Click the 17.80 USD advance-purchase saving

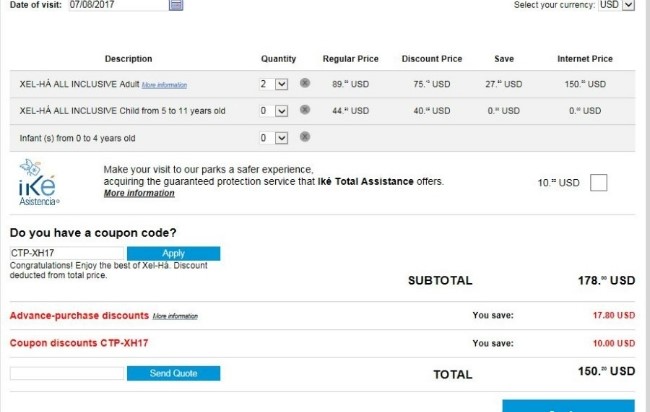pyautogui.click(x=614, y=315)
